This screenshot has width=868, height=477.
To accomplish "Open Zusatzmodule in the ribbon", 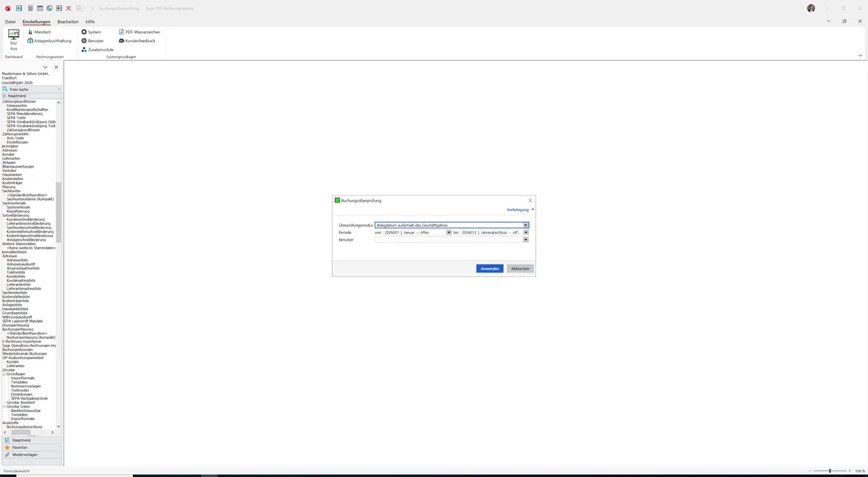I will 98,50.
